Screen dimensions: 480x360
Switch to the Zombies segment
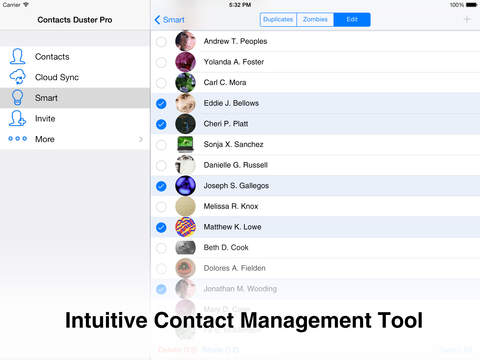coord(315,20)
